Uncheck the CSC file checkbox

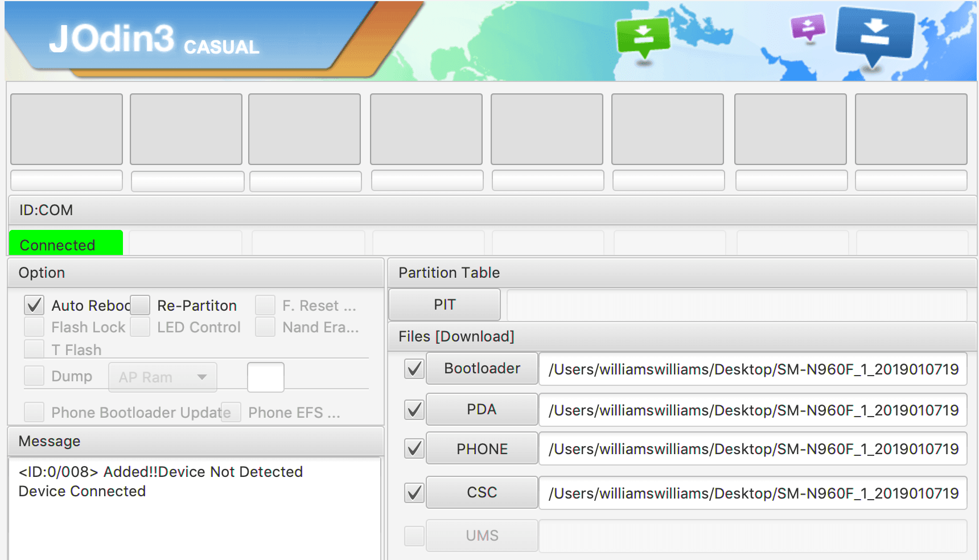coord(414,493)
